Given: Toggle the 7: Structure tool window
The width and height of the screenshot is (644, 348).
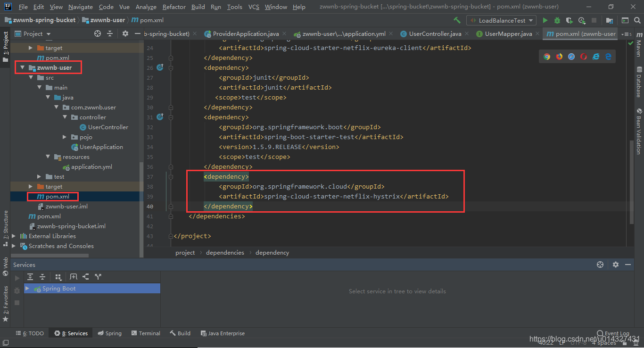Looking at the screenshot, I should coord(6,229).
